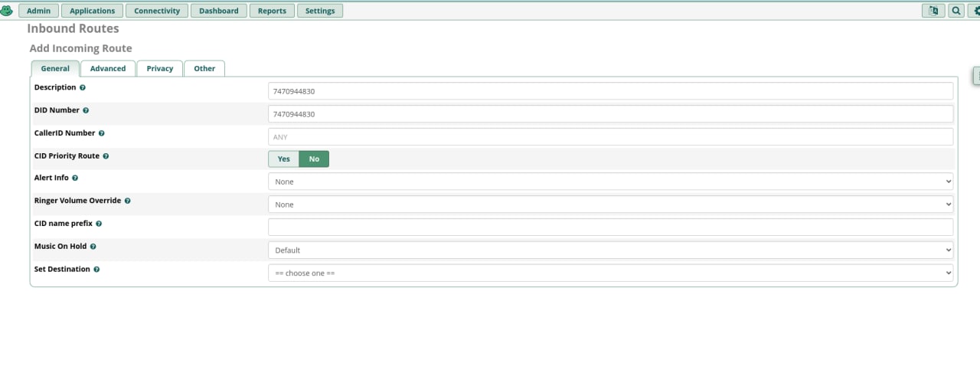Open the Admin menu
Screen dimensions: 980x373
pyautogui.click(x=38, y=11)
